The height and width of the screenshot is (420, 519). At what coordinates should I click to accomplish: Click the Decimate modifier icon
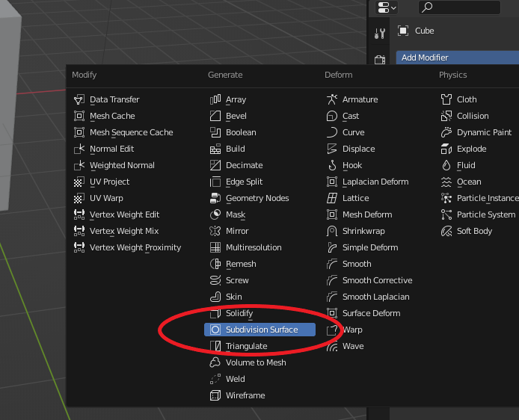click(215, 165)
